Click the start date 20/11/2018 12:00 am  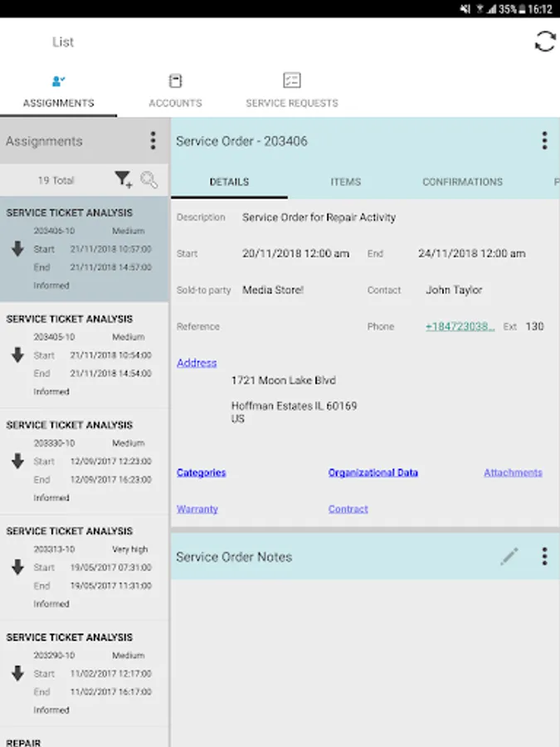295,253
